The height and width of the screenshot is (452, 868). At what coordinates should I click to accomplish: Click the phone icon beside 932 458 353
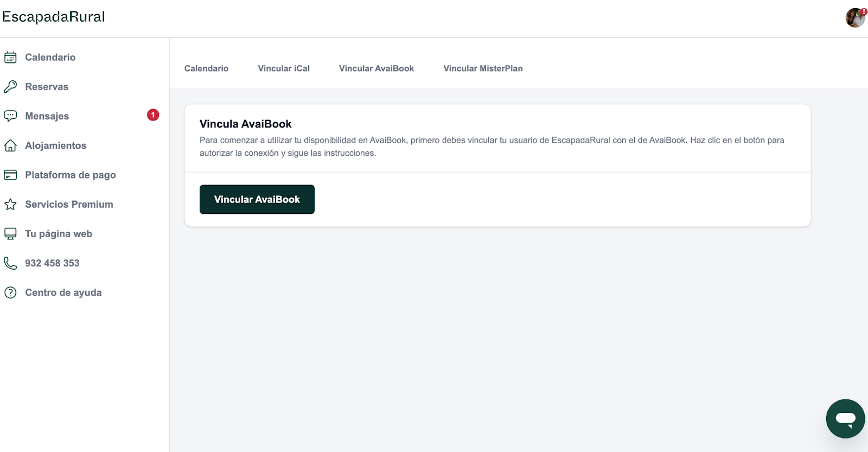[x=10, y=263]
